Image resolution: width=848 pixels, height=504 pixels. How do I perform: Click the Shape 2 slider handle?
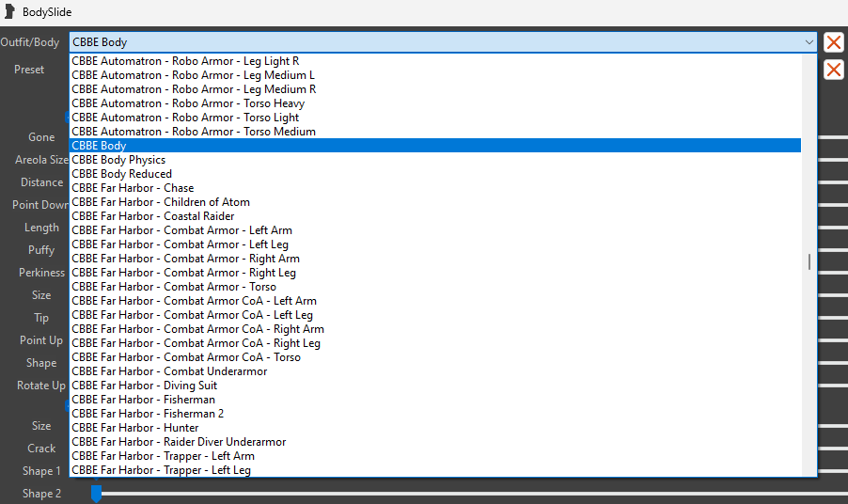[96, 493]
